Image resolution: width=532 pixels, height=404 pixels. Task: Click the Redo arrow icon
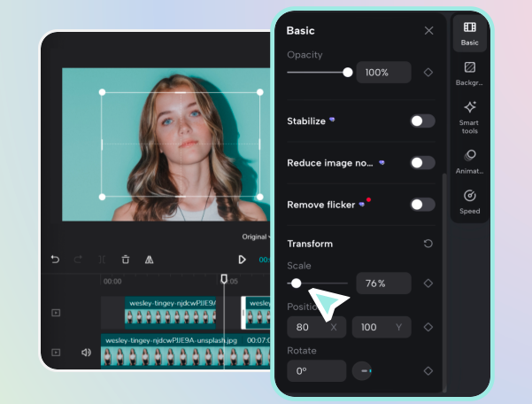[x=78, y=260]
